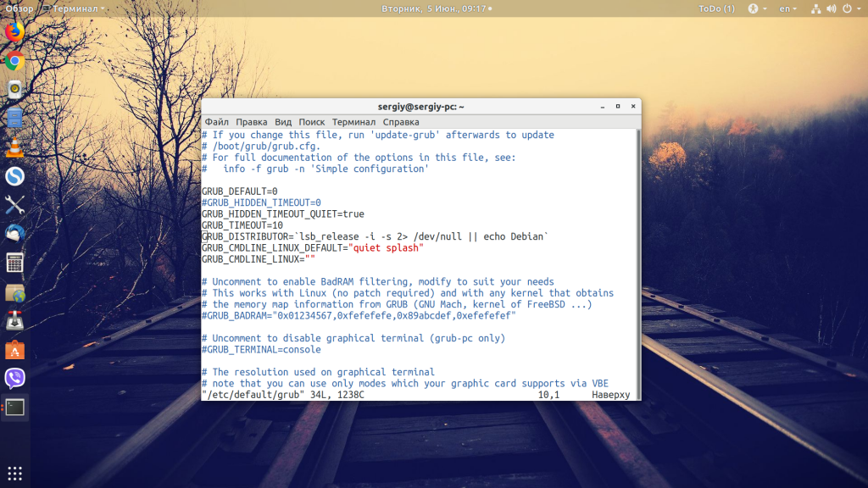
Task: Start VLC media player from the dock
Action: click(x=13, y=146)
